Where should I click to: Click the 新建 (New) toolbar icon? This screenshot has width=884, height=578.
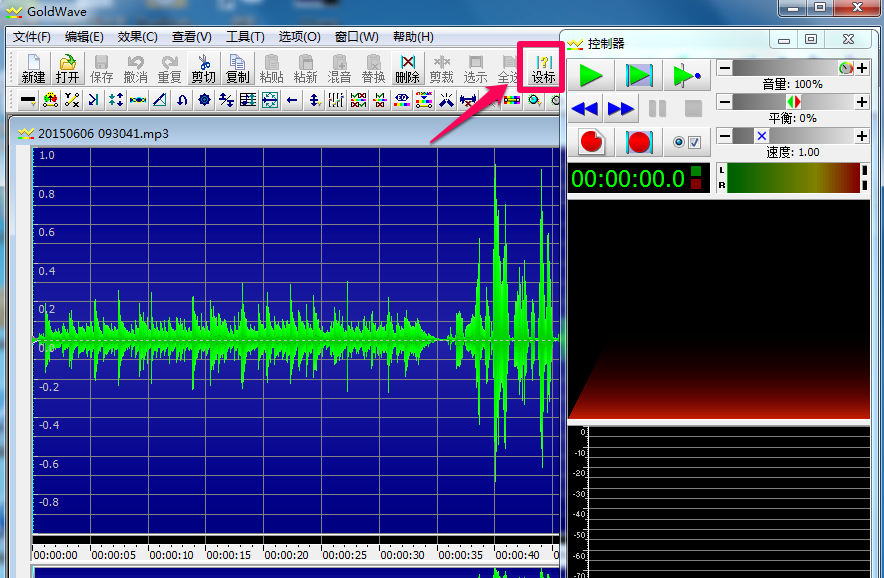[33, 69]
